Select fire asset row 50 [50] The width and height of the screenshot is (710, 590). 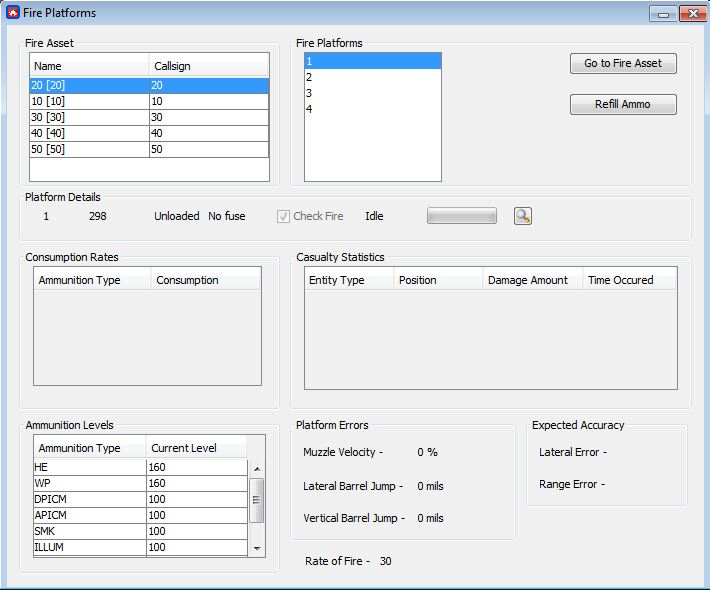click(x=149, y=149)
